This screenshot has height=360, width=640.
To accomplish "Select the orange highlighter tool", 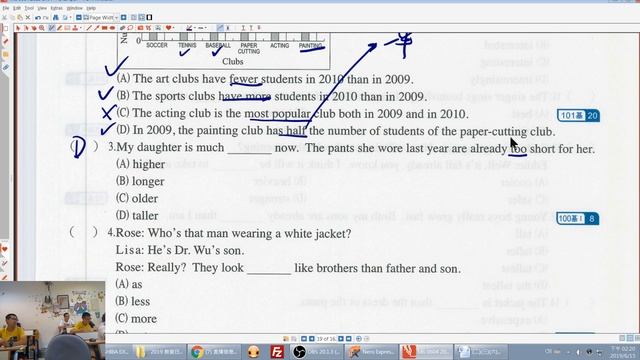I will pos(59,28).
